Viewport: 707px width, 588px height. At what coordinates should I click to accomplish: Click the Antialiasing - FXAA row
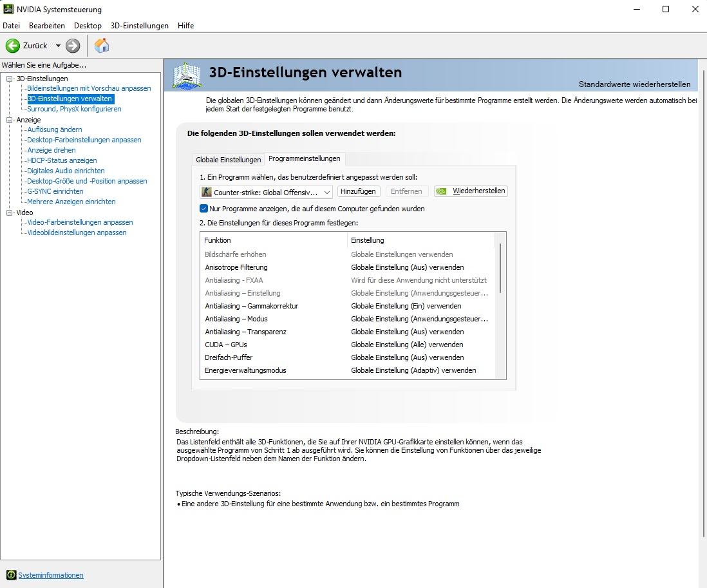pos(348,280)
